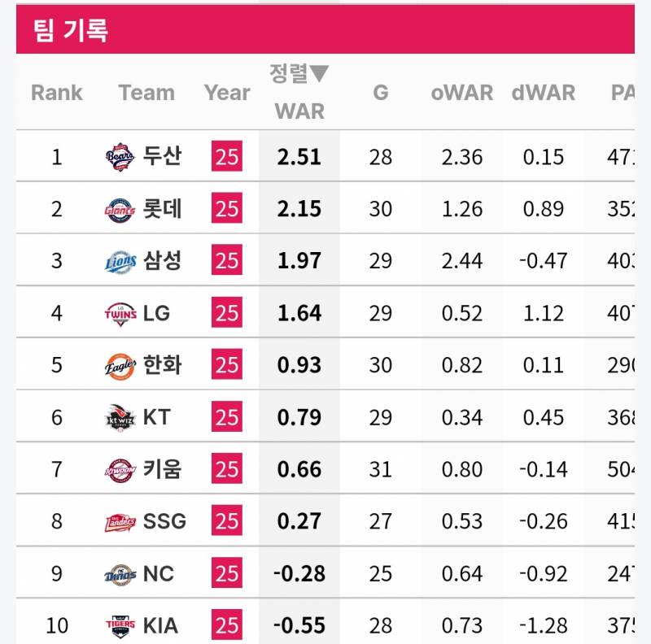The image size is (651, 644).
Task: Click the SSG Landers team logo
Action: (x=120, y=521)
